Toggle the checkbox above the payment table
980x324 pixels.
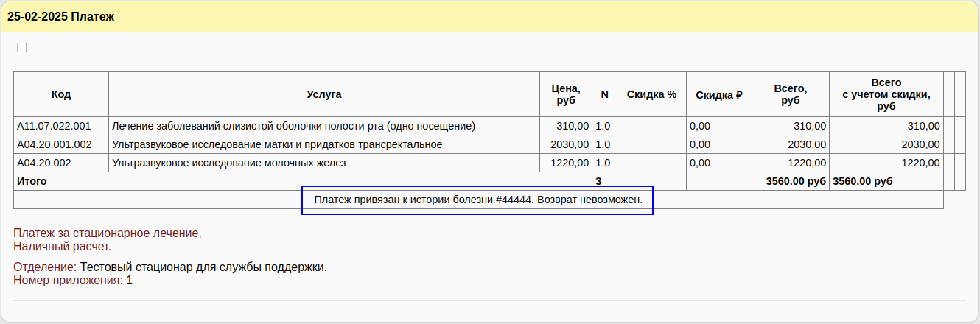[x=22, y=48]
